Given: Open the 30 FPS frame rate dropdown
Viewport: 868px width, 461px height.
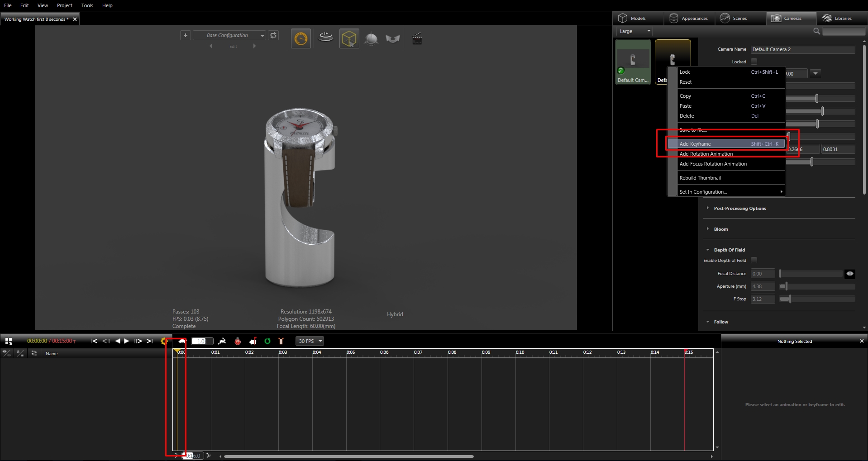Looking at the screenshot, I should (x=310, y=341).
